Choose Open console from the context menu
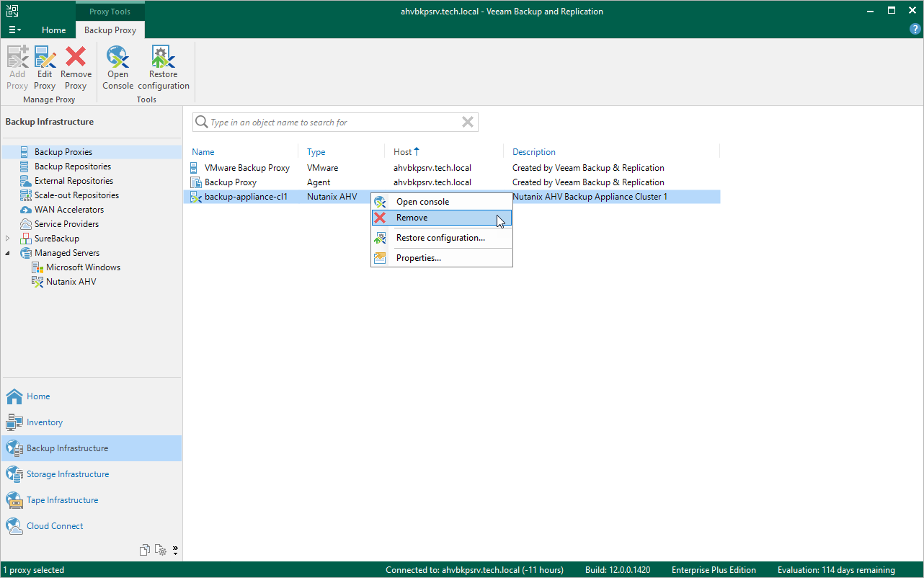 pyautogui.click(x=442, y=202)
